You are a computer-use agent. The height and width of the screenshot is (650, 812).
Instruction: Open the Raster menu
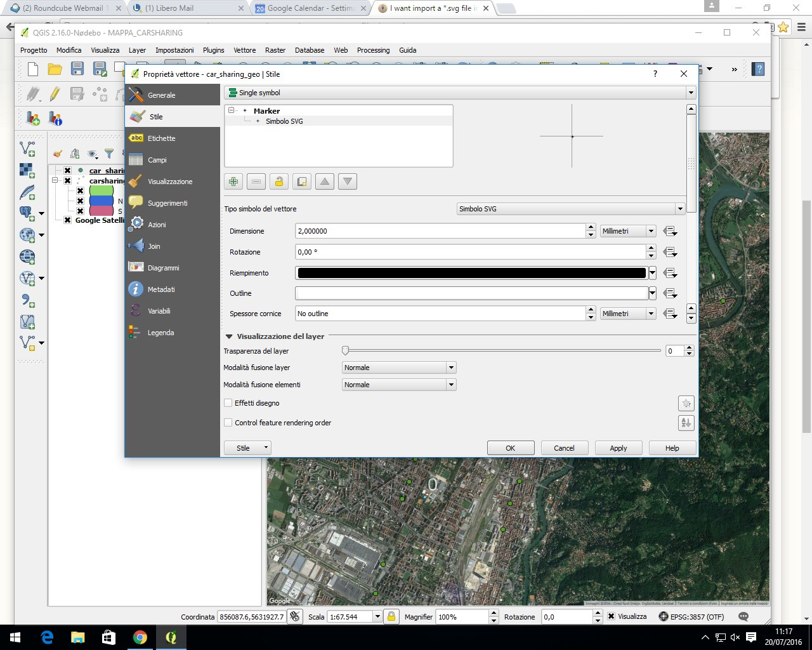click(x=275, y=50)
